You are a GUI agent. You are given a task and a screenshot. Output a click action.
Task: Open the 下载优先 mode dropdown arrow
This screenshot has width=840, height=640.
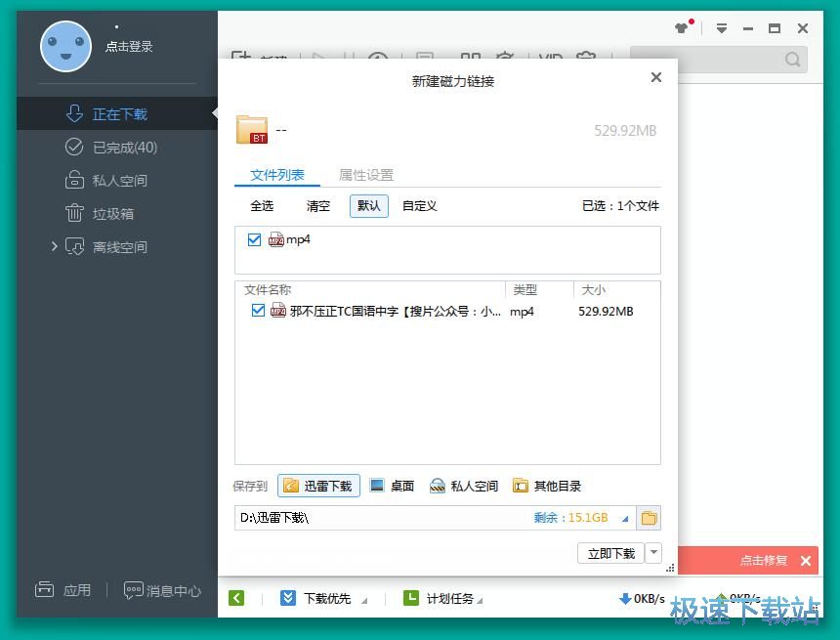tap(364, 601)
